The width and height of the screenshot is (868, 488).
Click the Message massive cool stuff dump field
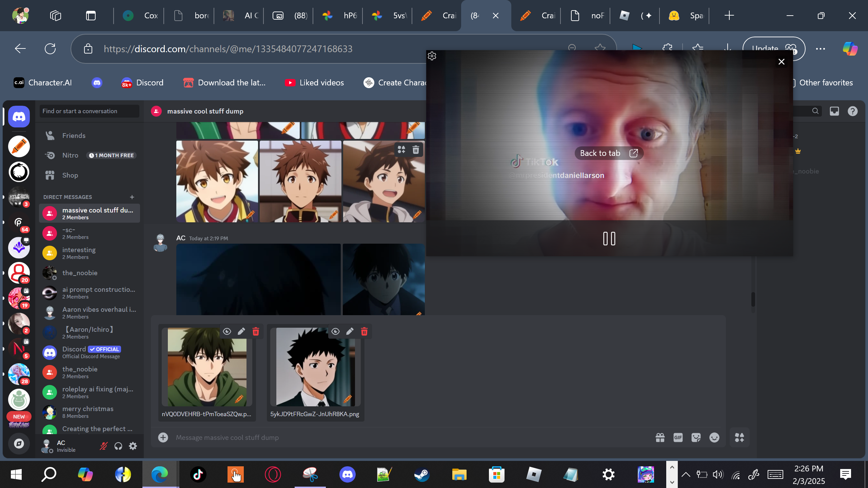point(410,438)
